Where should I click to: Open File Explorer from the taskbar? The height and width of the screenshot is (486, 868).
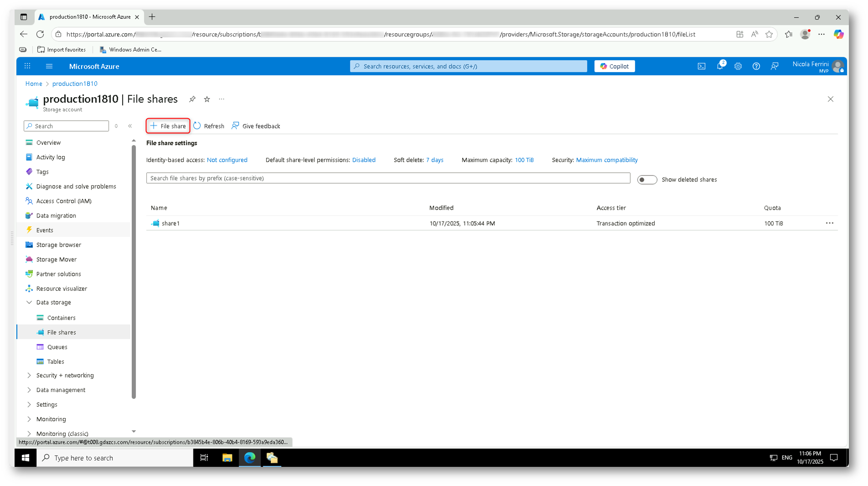pos(227,458)
